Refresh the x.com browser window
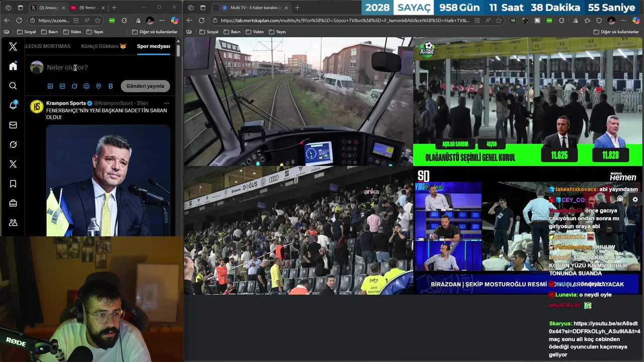Screen dimensions: 644x362 pos(19,20)
